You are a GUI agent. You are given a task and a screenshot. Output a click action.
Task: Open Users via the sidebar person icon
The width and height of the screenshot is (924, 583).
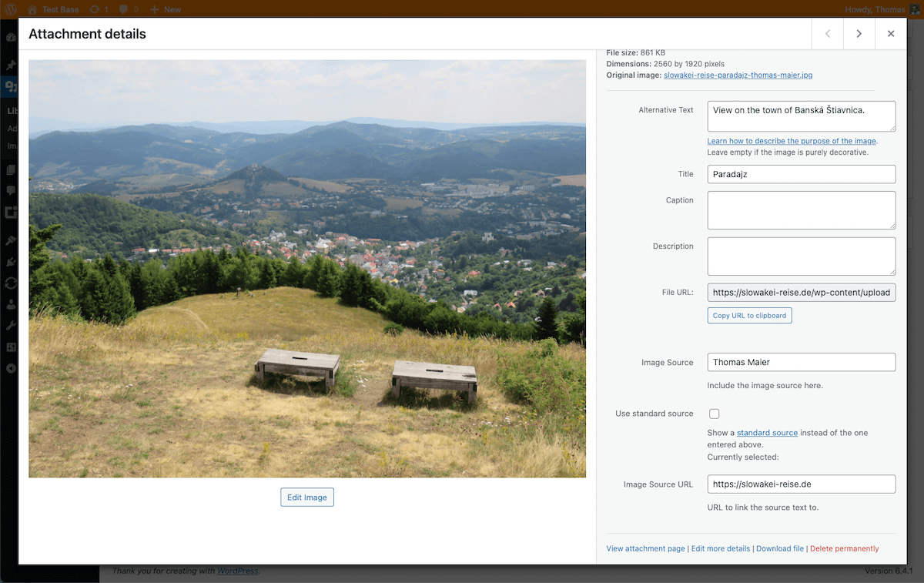[x=10, y=304]
